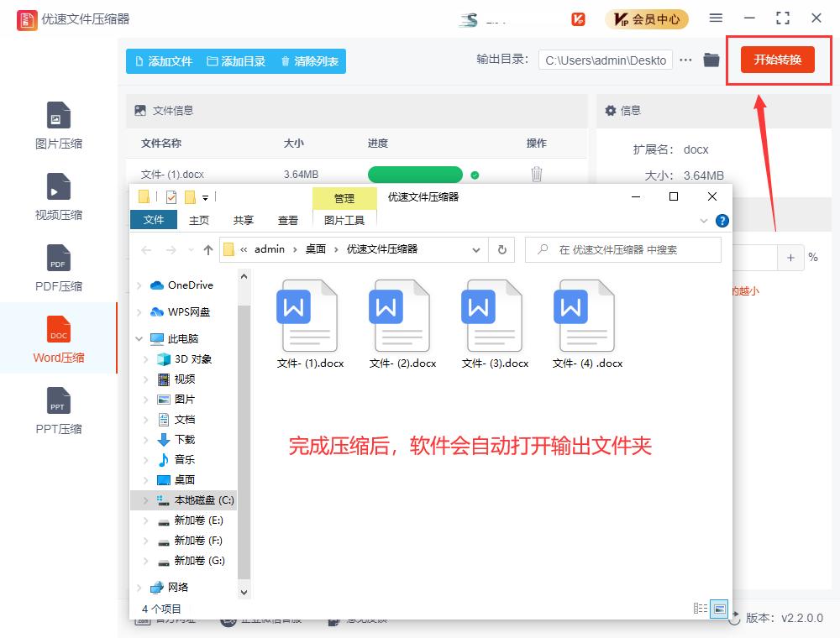Collapse the 此电脑 tree node

[x=139, y=339]
